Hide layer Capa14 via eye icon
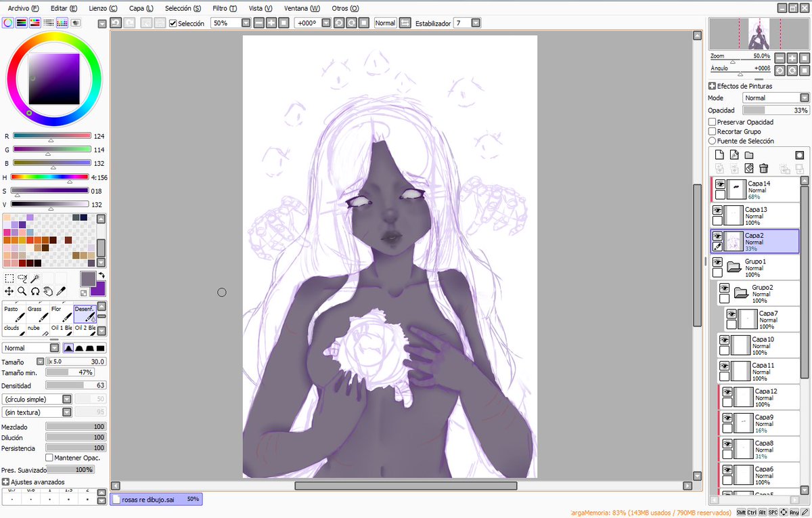This screenshot has width=812, height=518. pos(720,184)
